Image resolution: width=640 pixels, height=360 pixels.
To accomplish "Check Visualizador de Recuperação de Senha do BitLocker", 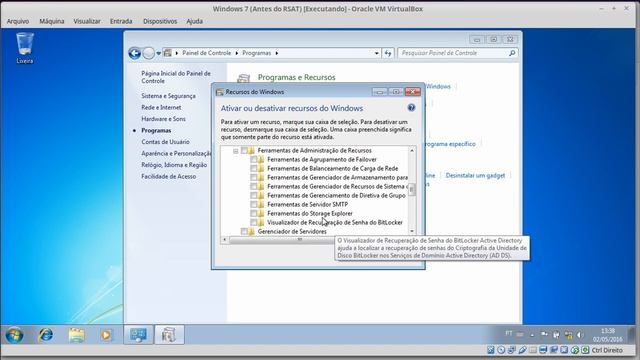I will (x=254, y=222).
